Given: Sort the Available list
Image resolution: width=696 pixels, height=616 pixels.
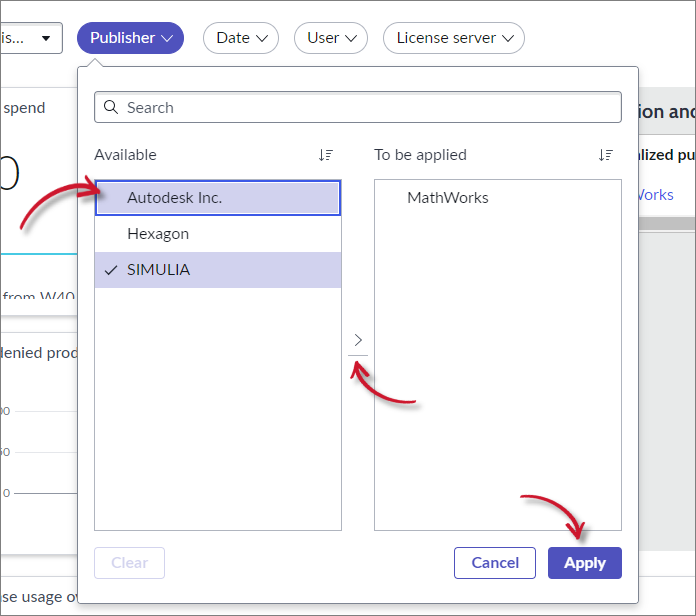Looking at the screenshot, I should pyautogui.click(x=326, y=155).
